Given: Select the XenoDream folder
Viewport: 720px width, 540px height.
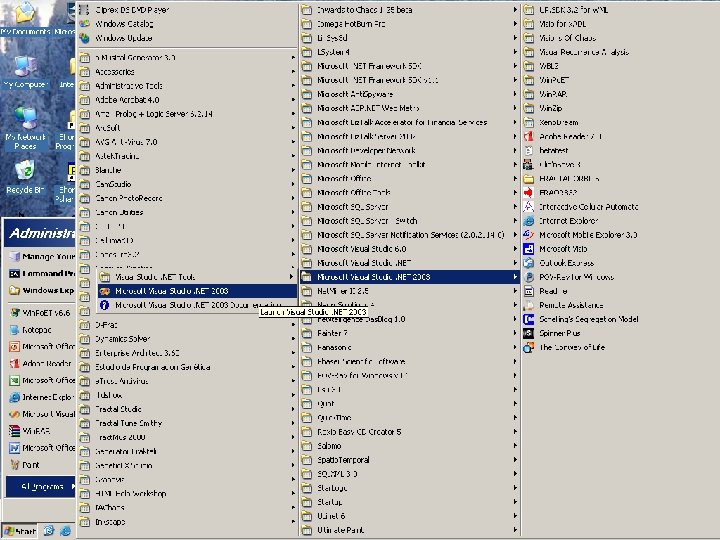Looking at the screenshot, I should [620, 123].
